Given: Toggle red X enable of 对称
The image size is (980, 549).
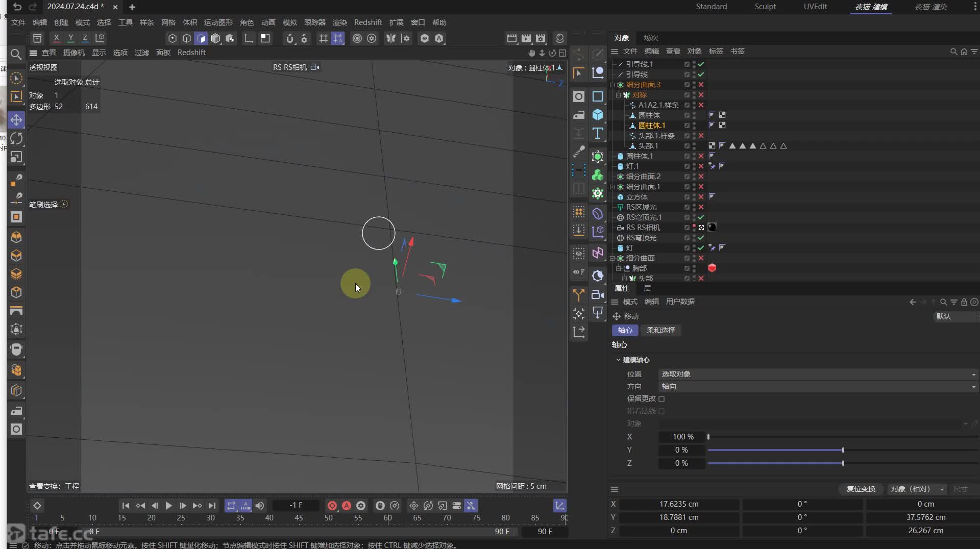Looking at the screenshot, I should pyautogui.click(x=701, y=95).
